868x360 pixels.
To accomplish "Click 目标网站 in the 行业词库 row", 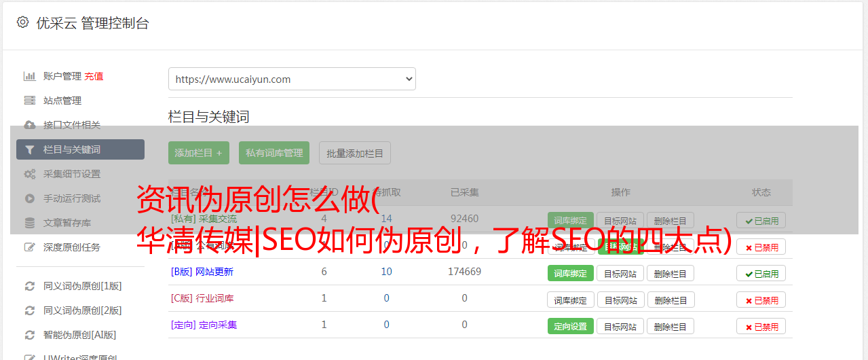I will point(620,300).
